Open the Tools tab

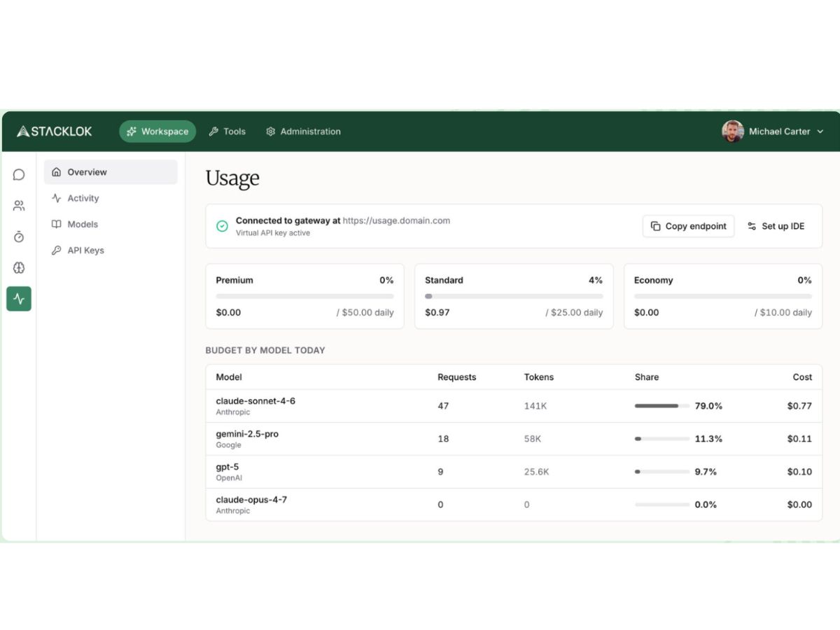[227, 131]
